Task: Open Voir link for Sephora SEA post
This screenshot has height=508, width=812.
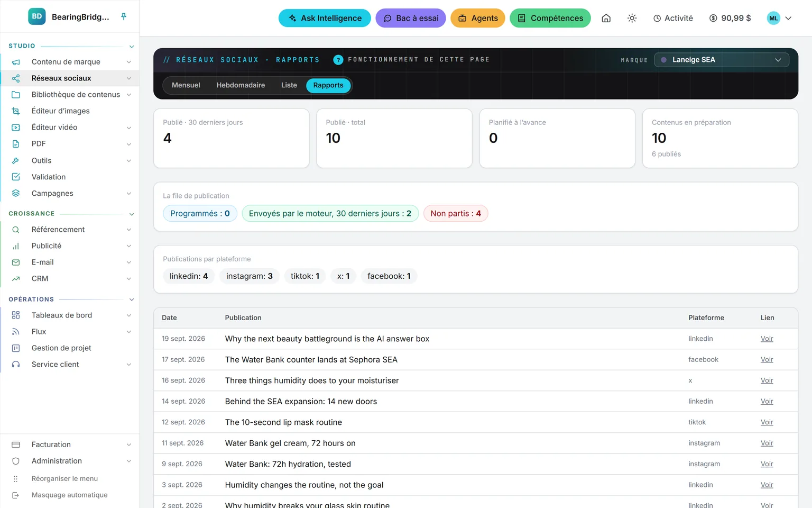Action: (767, 360)
